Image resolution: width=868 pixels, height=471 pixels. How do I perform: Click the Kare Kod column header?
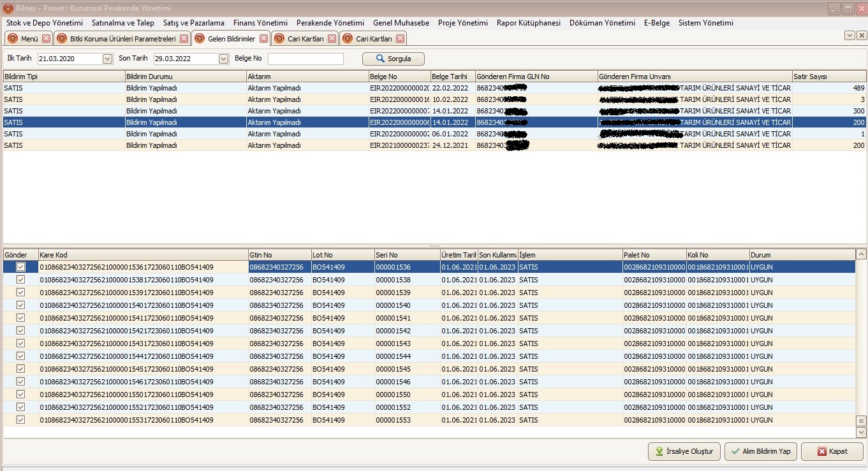click(x=143, y=255)
